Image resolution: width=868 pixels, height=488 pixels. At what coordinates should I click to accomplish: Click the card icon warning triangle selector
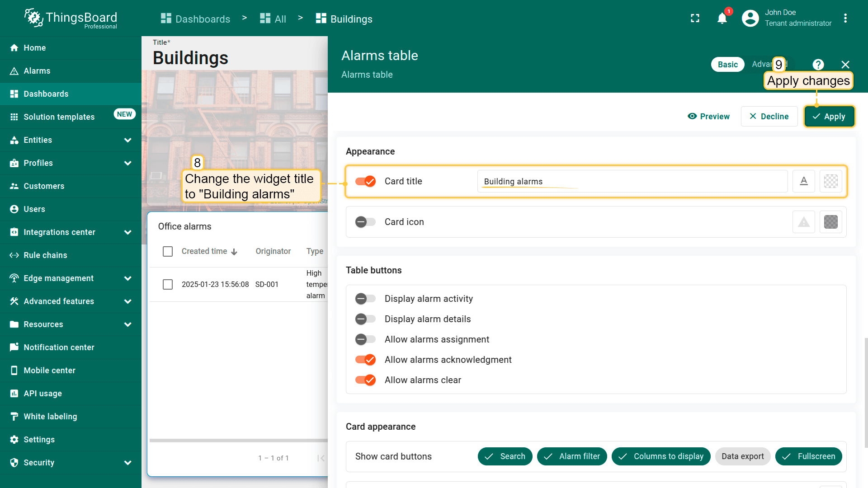(803, 222)
